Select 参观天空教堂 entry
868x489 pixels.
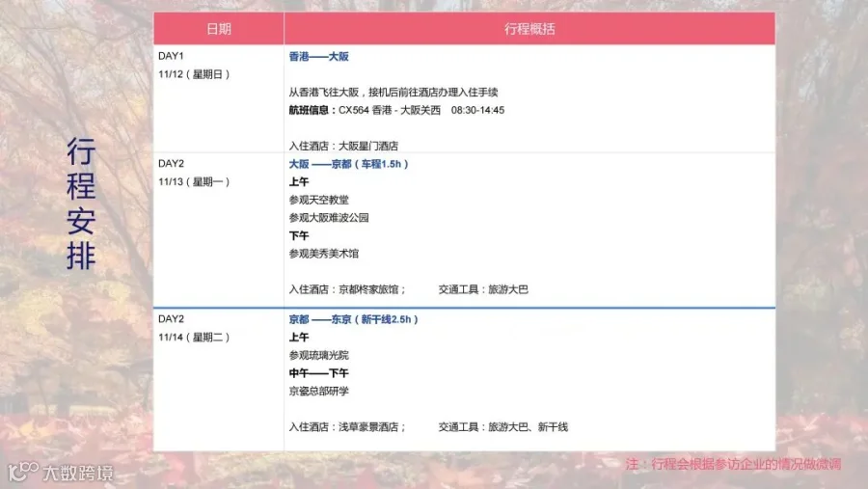pos(319,200)
